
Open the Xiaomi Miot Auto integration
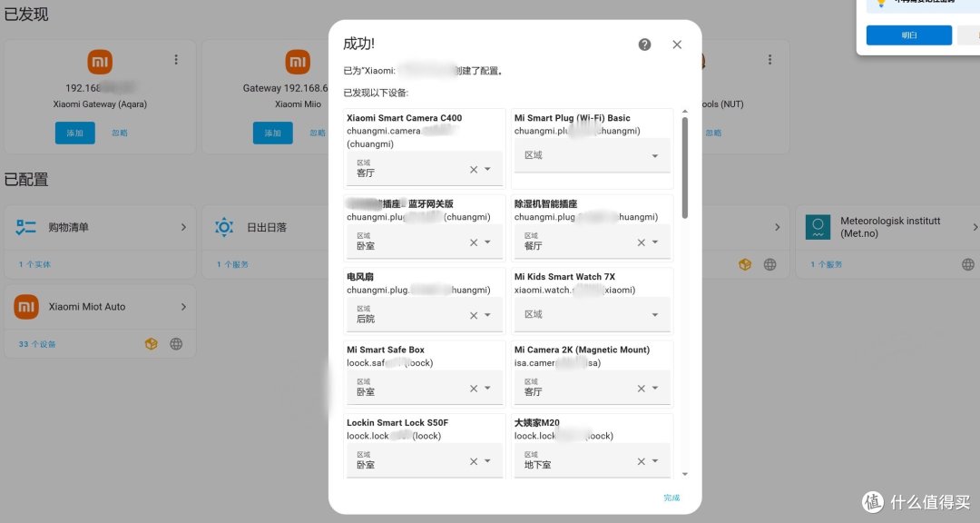pyautogui.click(x=100, y=307)
